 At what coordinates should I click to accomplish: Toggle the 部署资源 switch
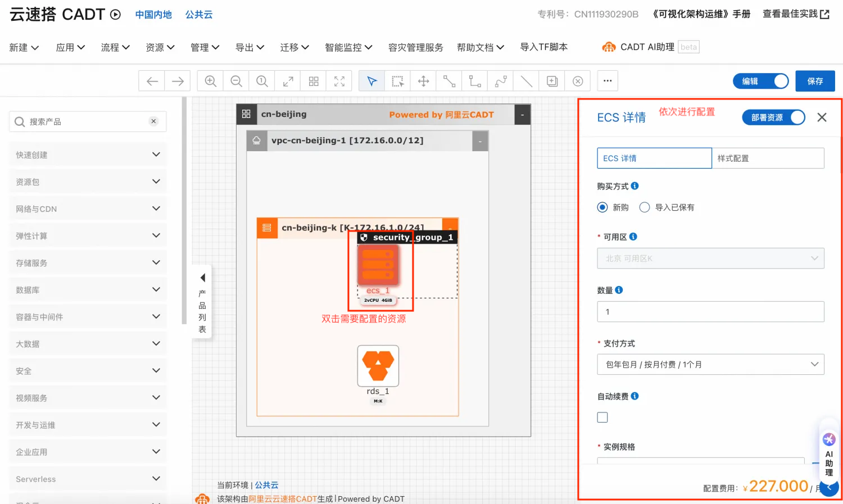774,117
